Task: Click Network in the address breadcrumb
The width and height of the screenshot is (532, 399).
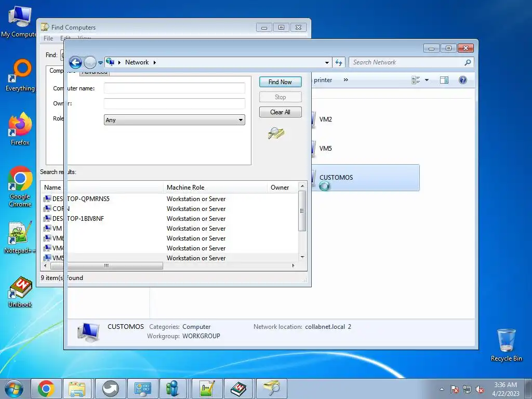Action: click(137, 62)
